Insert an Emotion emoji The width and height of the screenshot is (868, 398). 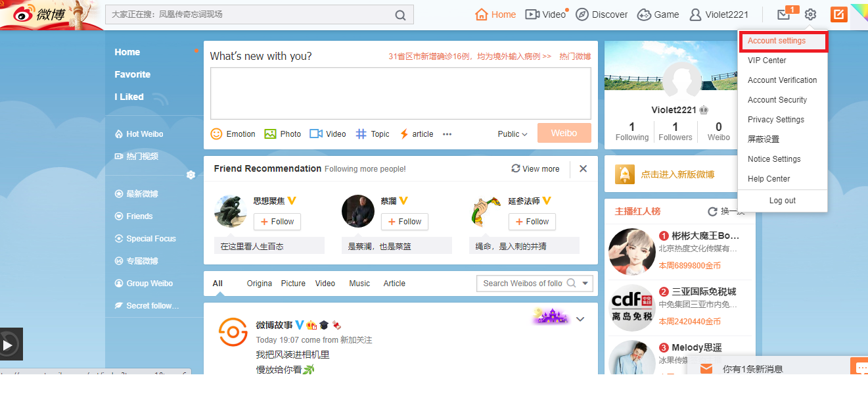pos(233,134)
